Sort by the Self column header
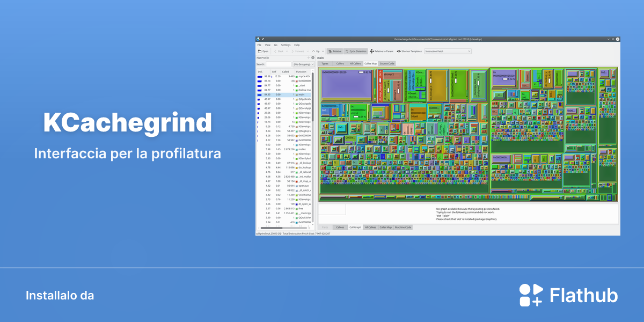The width and height of the screenshot is (644, 322). (x=276, y=72)
